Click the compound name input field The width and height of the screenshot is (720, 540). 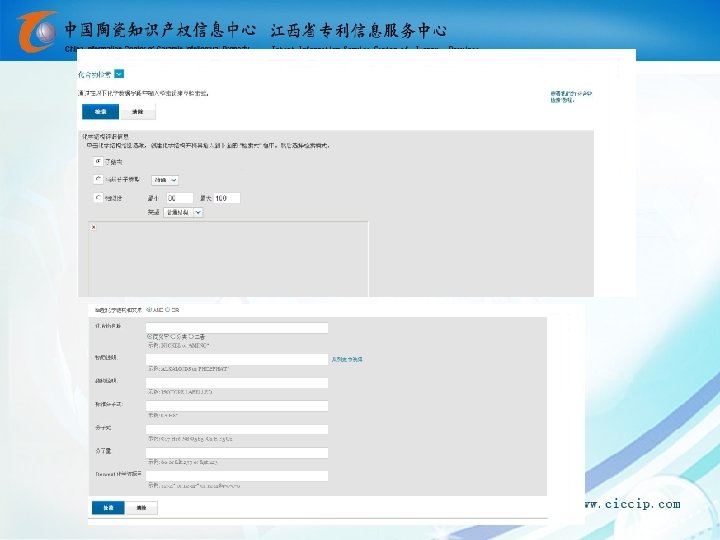[237, 327]
